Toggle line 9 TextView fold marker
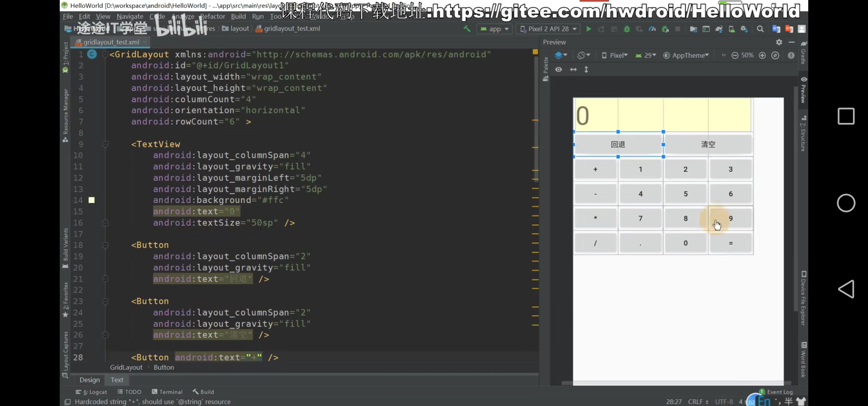This screenshot has width=868, height=406. pos(106,144)
